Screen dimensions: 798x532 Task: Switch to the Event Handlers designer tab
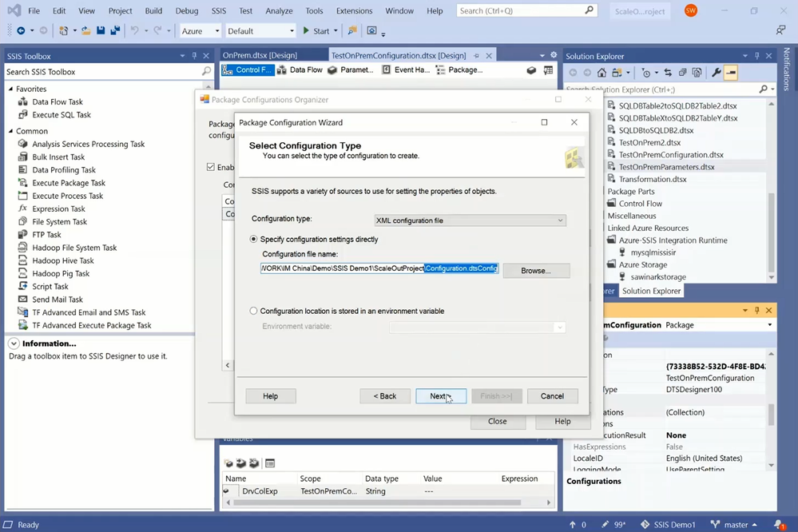click(406, 69)
